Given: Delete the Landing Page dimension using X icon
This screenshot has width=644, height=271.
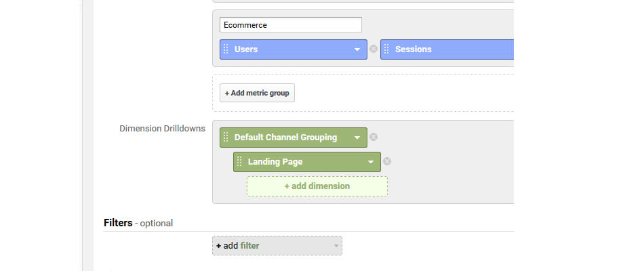Looking at the screenshot, I should tap(386, 161).
